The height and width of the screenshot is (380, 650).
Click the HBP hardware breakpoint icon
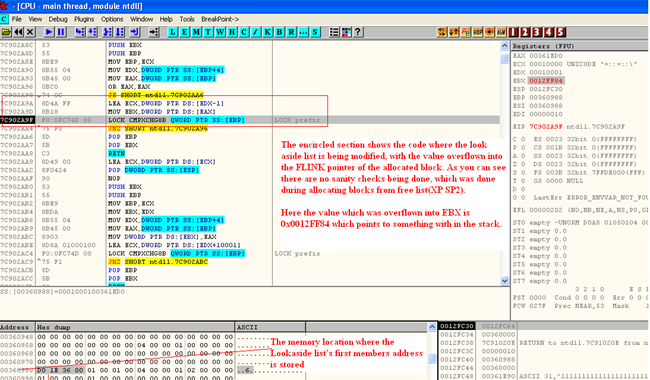click(478, 32)
